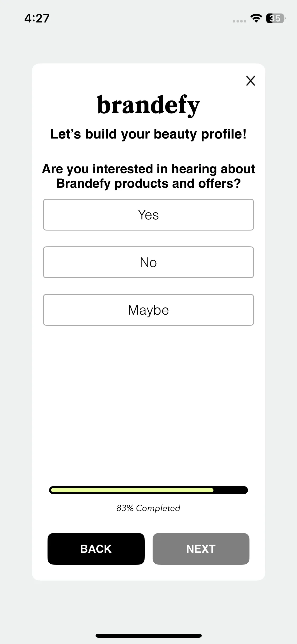Select the Yes answer option
Viewport: 297px width, 644px height.
coord(148,215)
